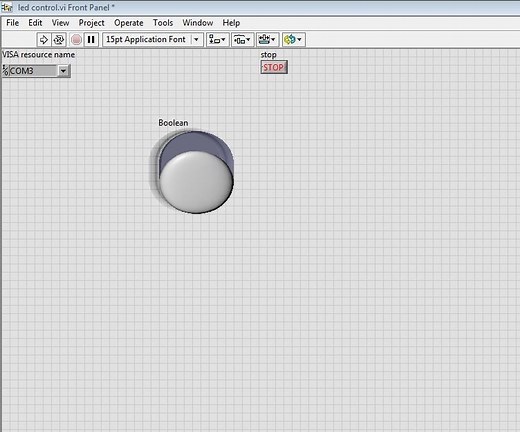Screen dimensions: 520x432
Task: Click the red STOP button
Action: pyautogui.click(x=274, y=67)
